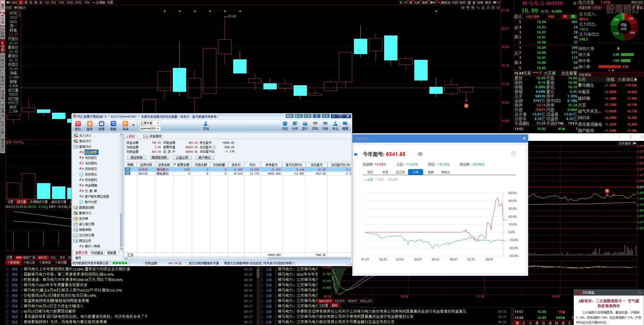Click the 锁屏 lock screen icon
Viewport: 644px width, 325px height.
point(102,126)
